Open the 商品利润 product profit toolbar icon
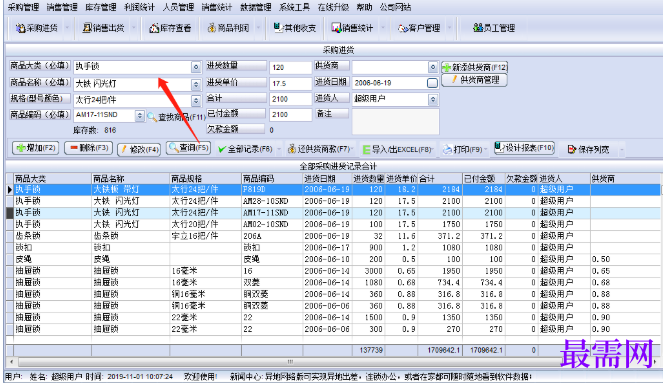672x385 pixels. click(228, 28)
